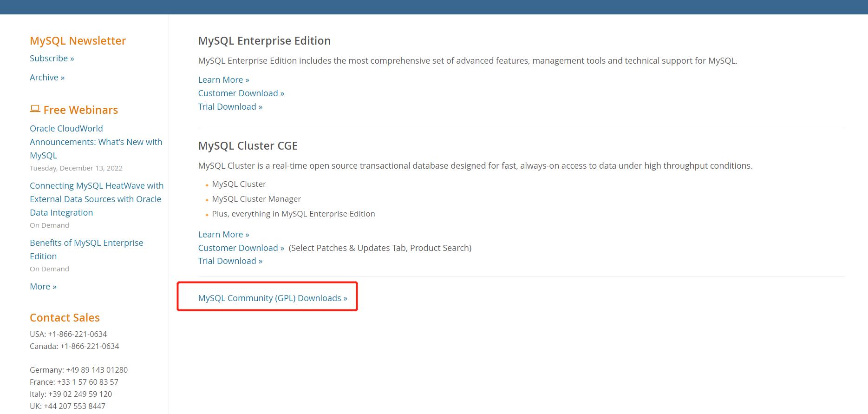Image resolution: width=868 pixels, height=414 pixels.
Task: Click the MySQL Newsletter heading
Action: click(x=78, y=41)
